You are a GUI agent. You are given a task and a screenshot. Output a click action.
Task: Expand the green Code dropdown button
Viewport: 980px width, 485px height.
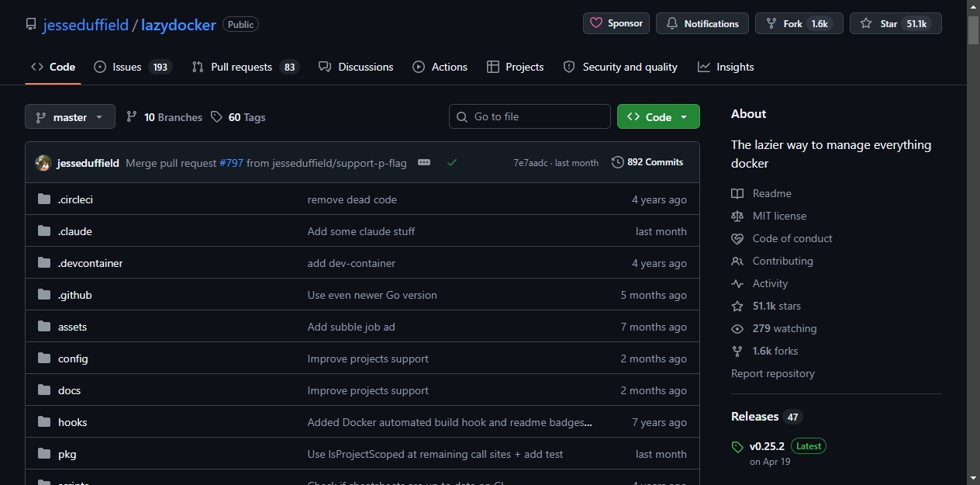pos(658,116)
